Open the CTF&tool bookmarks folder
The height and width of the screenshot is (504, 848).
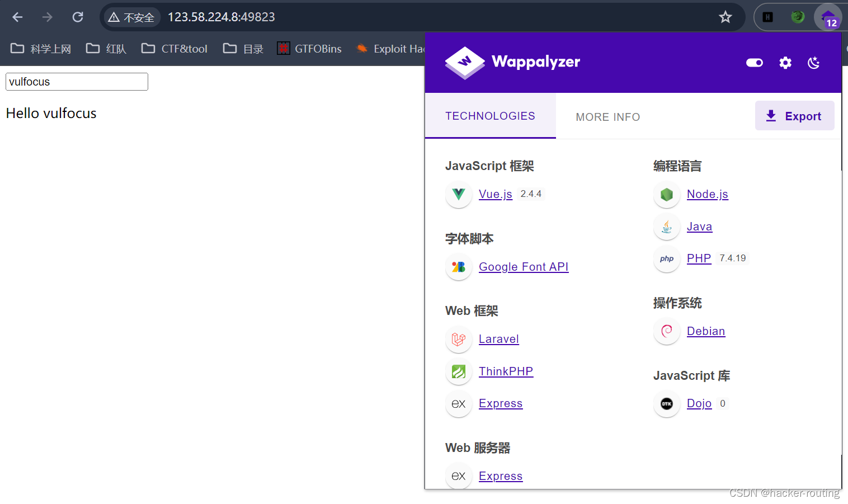(175, 49)
